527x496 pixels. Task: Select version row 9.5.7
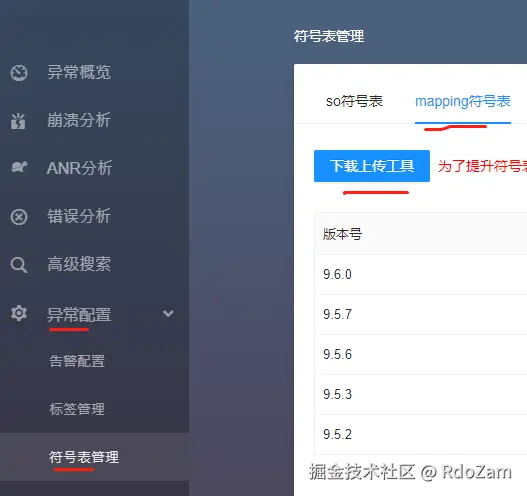[x=421, y=314]
